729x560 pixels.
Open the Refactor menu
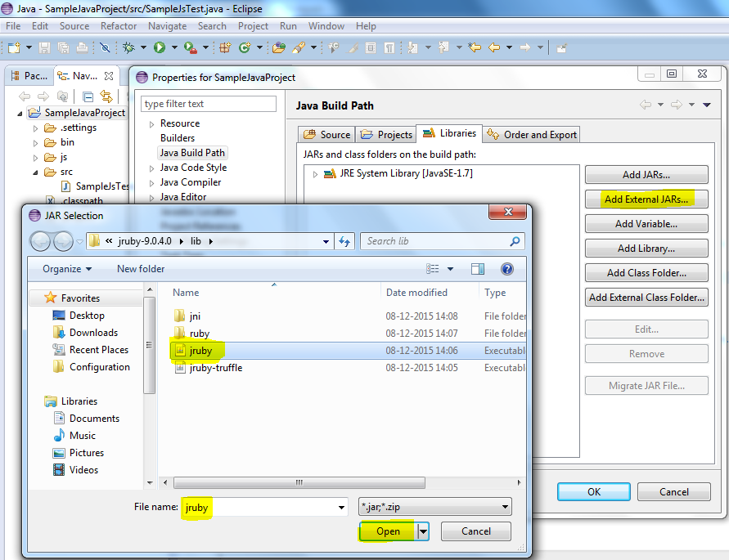coord(119,25)
